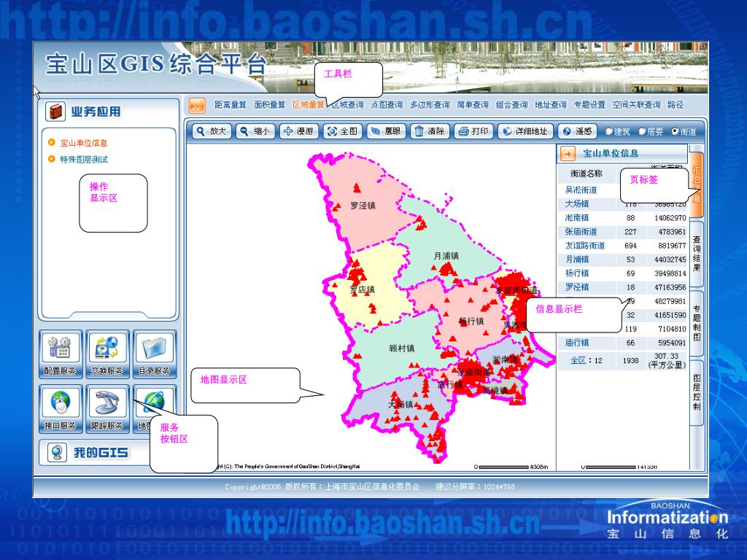Click the 业务应用 book icon
The image size is (747, 560).
[x=55, y=112]
